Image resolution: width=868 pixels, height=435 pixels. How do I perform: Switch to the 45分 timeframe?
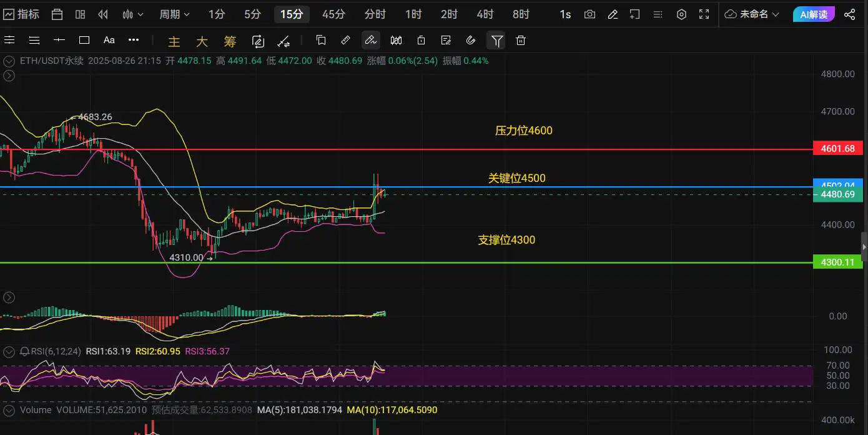[x=333, y=14]
